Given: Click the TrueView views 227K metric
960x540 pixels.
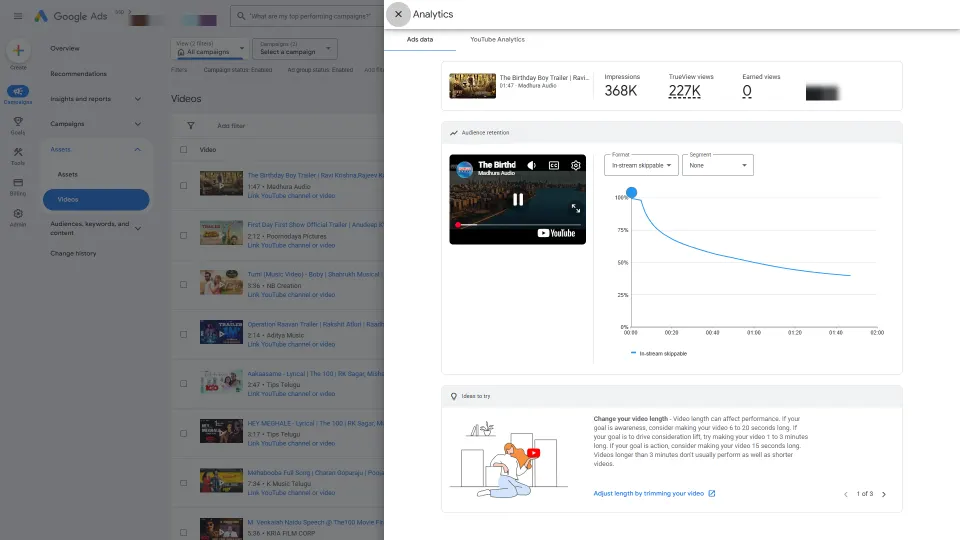Looking at the screenshot, I should [684, 91].
